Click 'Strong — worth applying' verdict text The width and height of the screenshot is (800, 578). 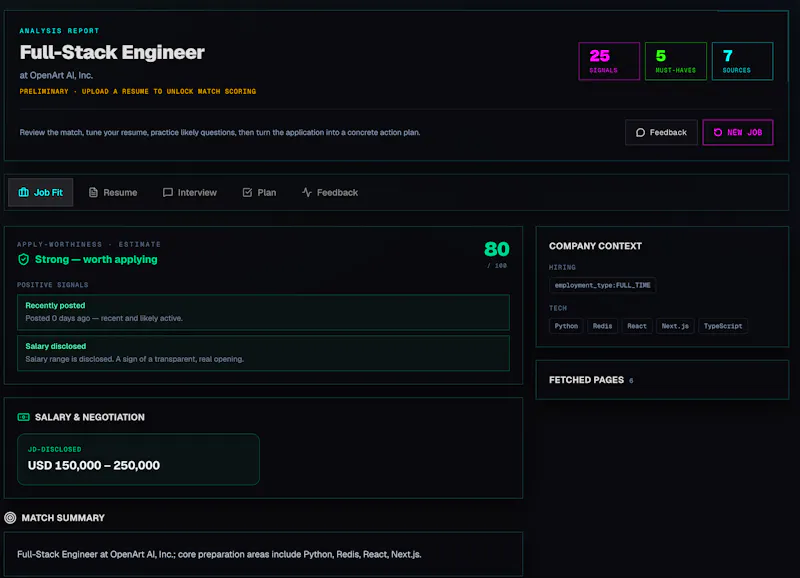(96, 260)
